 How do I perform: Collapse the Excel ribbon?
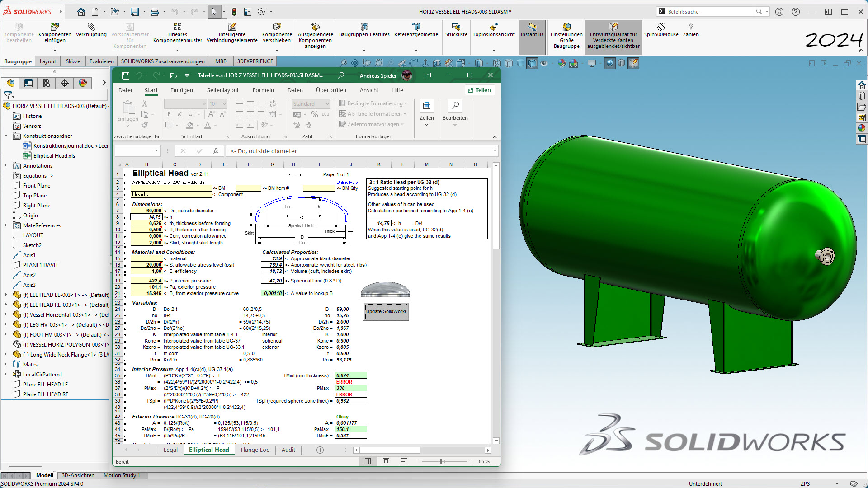pos(495,137)
